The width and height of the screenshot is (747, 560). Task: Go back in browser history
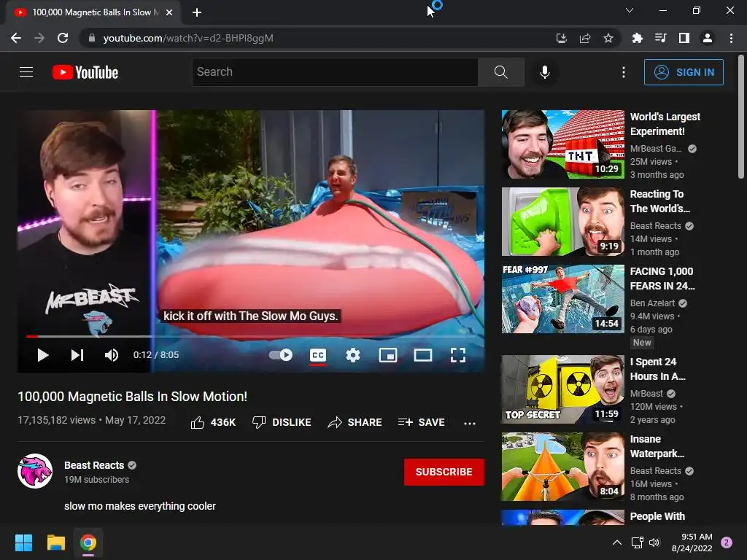coord(16,38)
